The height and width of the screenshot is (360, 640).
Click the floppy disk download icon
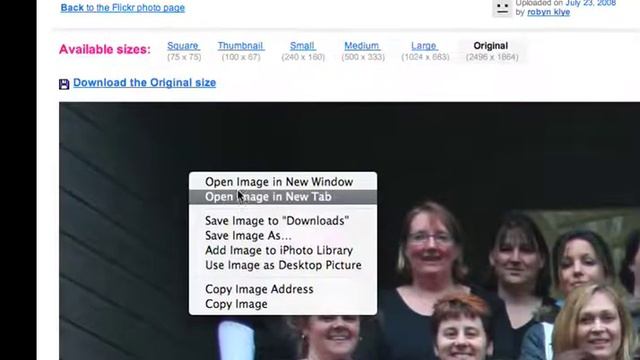pyautogui.click(x=64, y=84)
